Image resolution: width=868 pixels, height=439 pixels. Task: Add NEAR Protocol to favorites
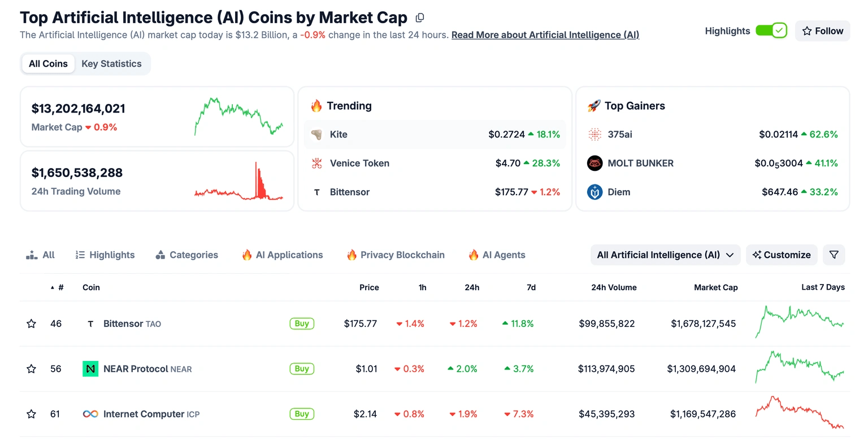point(32,369)
